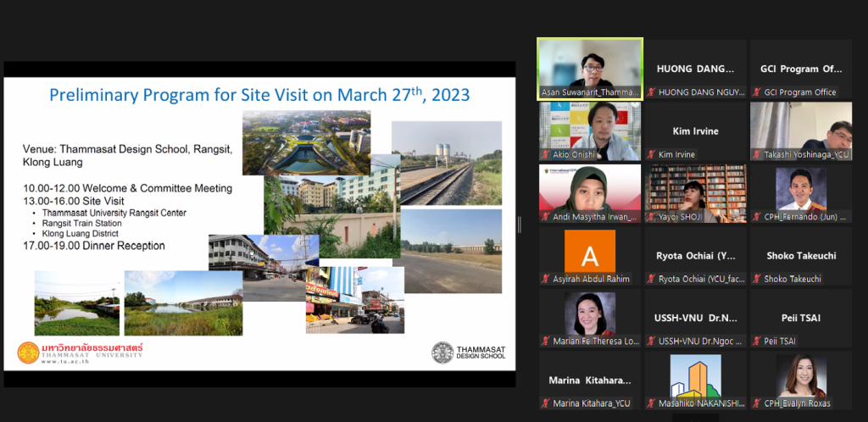Viewport: 868px width, 422px height.
Task: Select Asan Suwanarit's active speaker video tile
Action: tap(590, 69)
